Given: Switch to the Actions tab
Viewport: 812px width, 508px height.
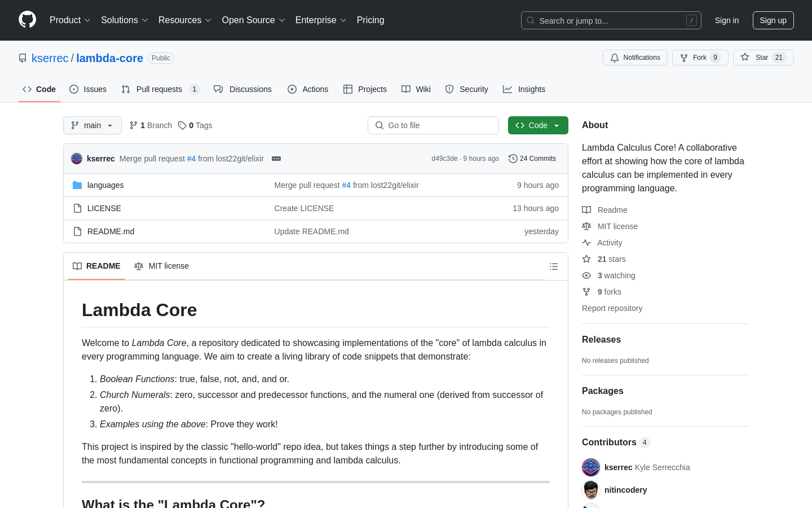Looking at the screenshot, I should [308, 89].
